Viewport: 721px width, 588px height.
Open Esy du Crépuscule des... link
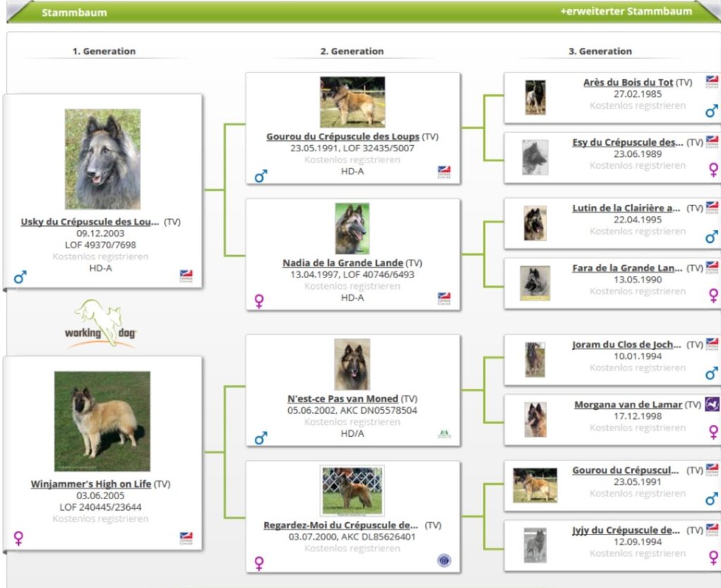point(627,142)
